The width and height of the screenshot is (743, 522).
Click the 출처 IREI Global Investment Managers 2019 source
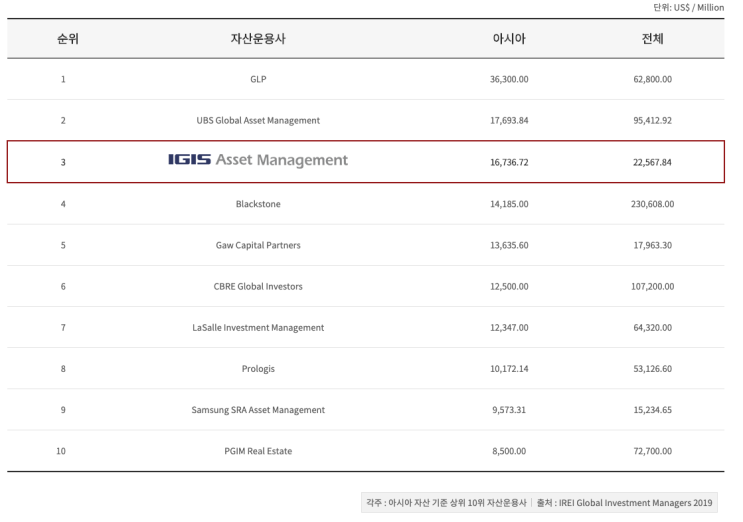(x=625, y=503)
